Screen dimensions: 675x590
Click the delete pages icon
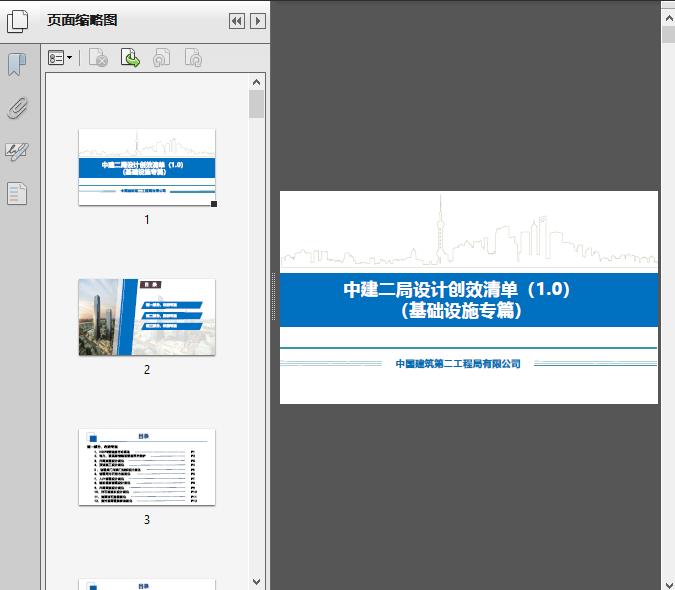click(98, 58)
